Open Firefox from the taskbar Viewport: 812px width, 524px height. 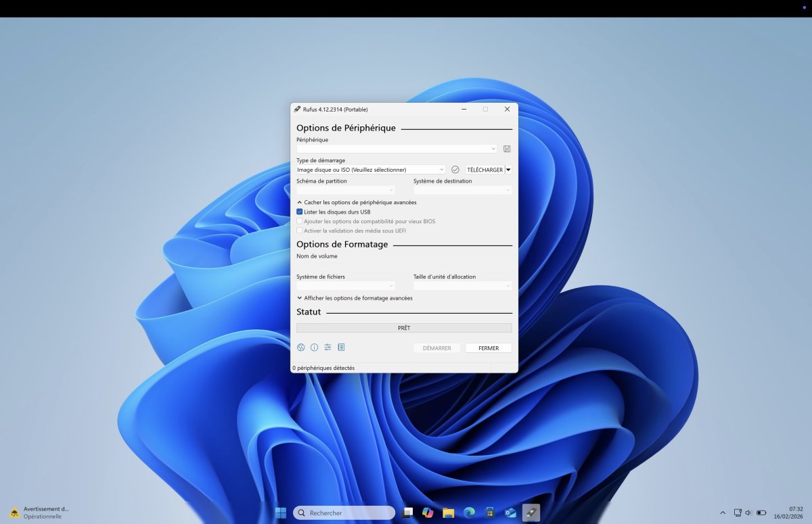(469, 513)
